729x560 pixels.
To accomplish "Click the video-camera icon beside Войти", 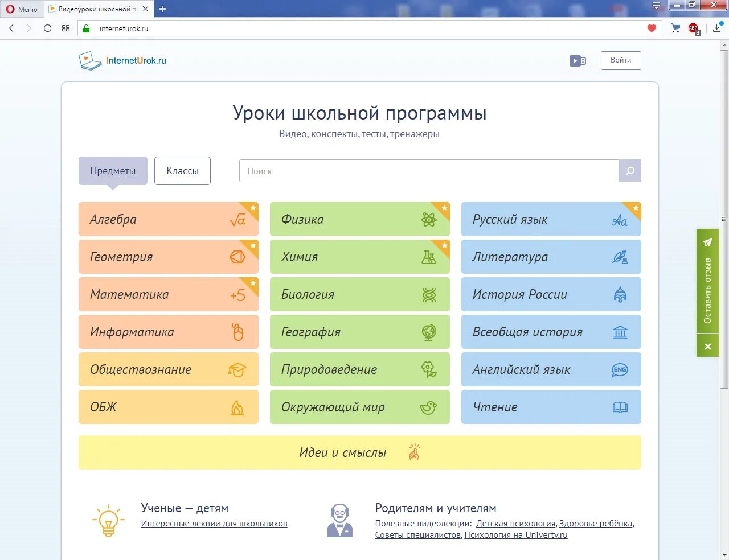I will [578, 61].
